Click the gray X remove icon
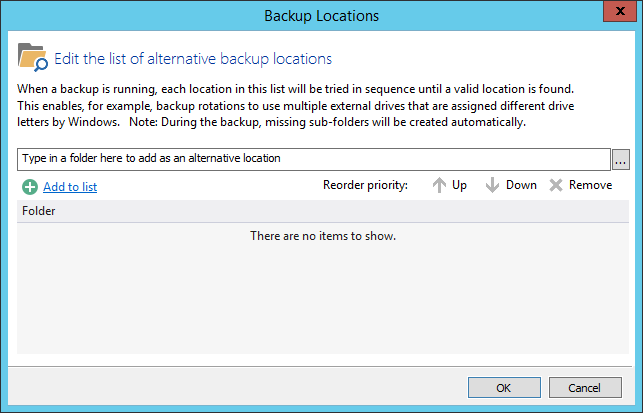 pyautogui.click(x=556, y=185)
